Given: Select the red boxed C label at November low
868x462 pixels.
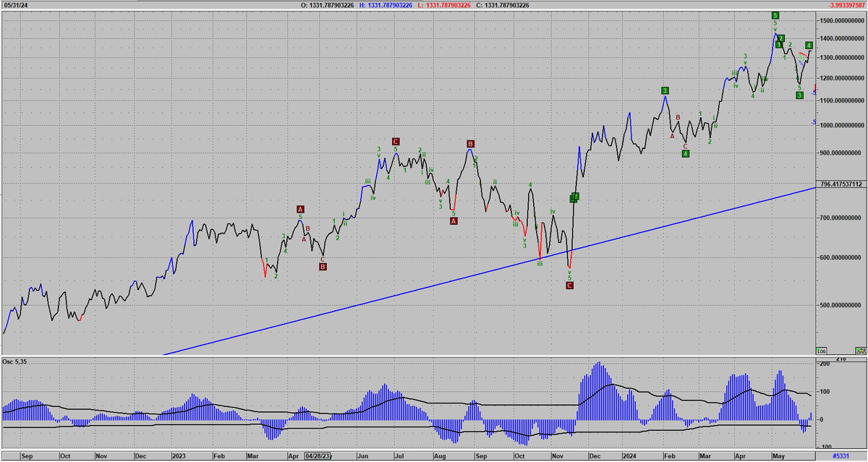Looking at the screenshot, I should tap(569, 286).
